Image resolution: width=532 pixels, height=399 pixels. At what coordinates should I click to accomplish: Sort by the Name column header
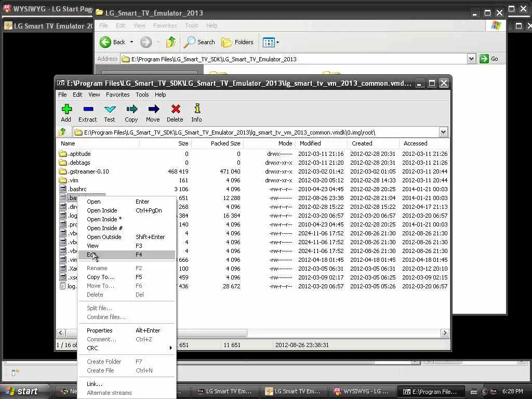(x=98, y=143)
